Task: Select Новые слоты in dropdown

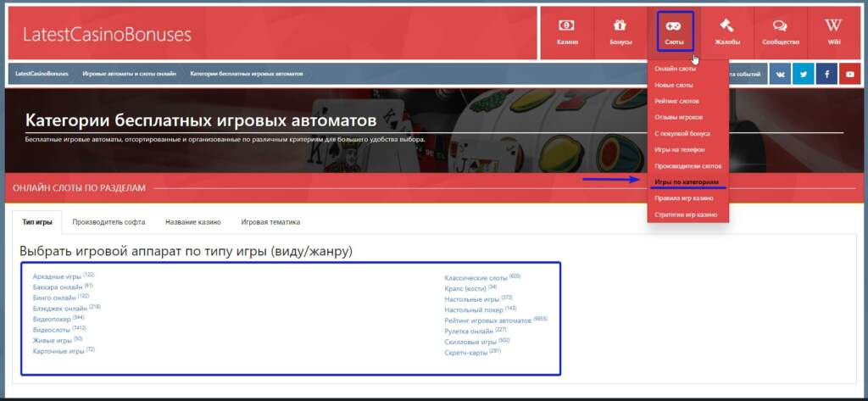Action: coord(674,86)
